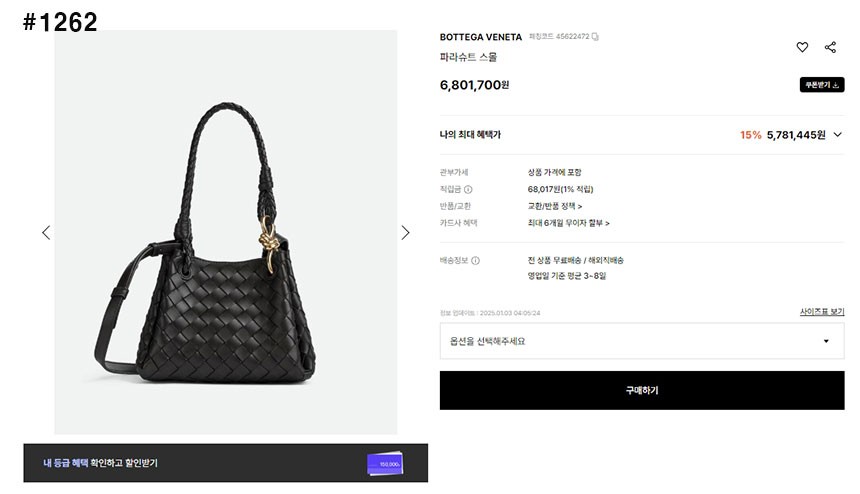Open the 사이즈표 보기 size chart link

point(821,312)
